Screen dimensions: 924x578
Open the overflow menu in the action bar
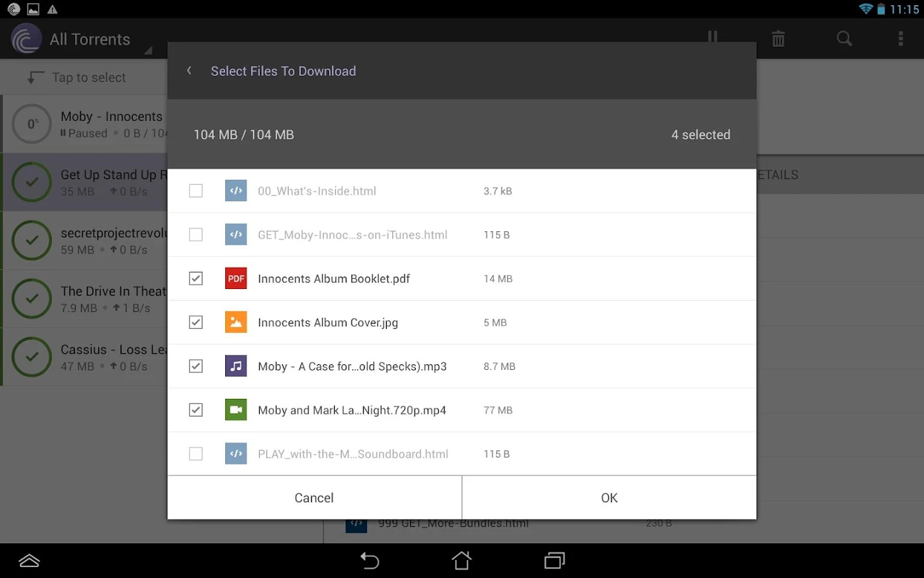[x=901, y=39]
